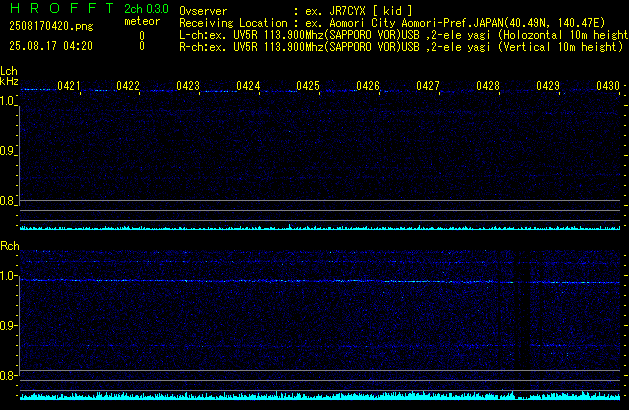Image resolution: width=629 pixels, height=410 pixels.
Task: Select the 0424 time marker
Action: (x=248, y=86)
